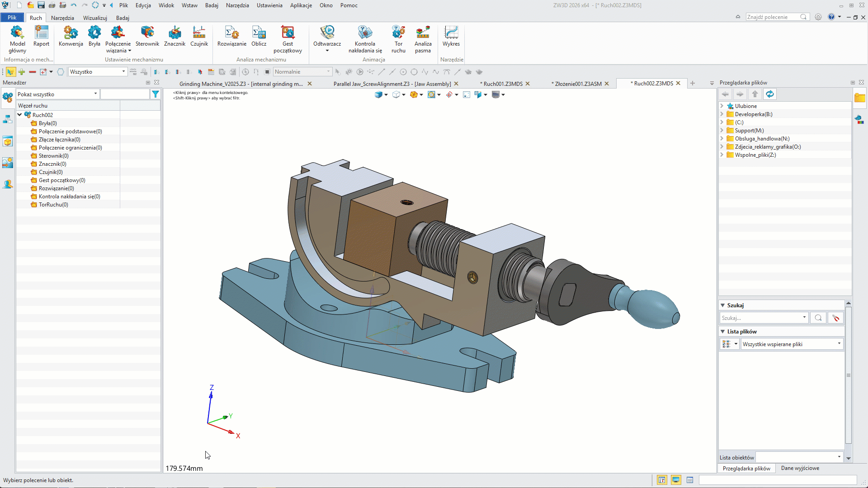
Task: Click the filter funnel icon in Menadżer
Action: (x=156, y=94)
